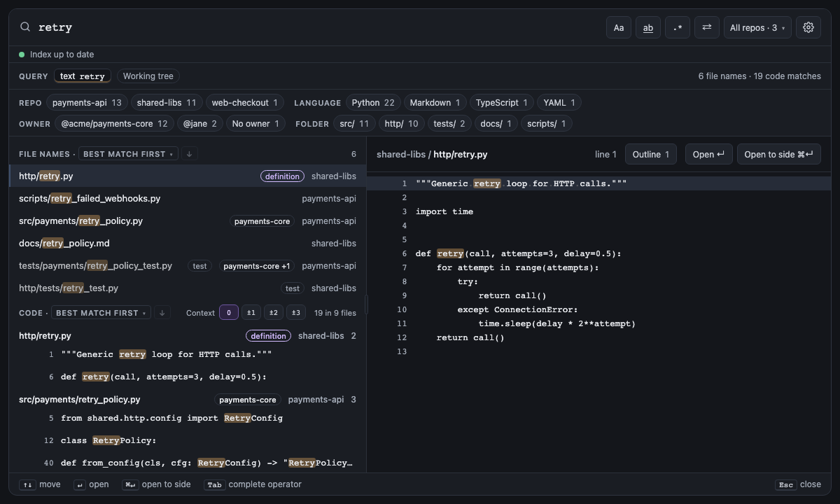Screen dimensions: 840x504
Task: Click Tab complete operator hint
Action: 253,484
